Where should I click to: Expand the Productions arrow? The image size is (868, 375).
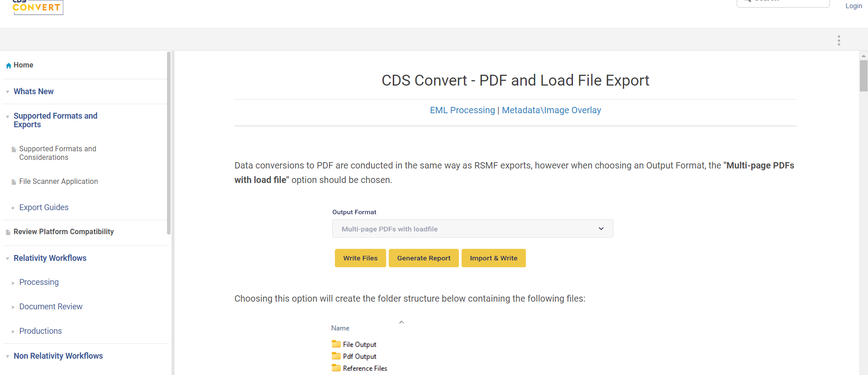coord(13,332)
